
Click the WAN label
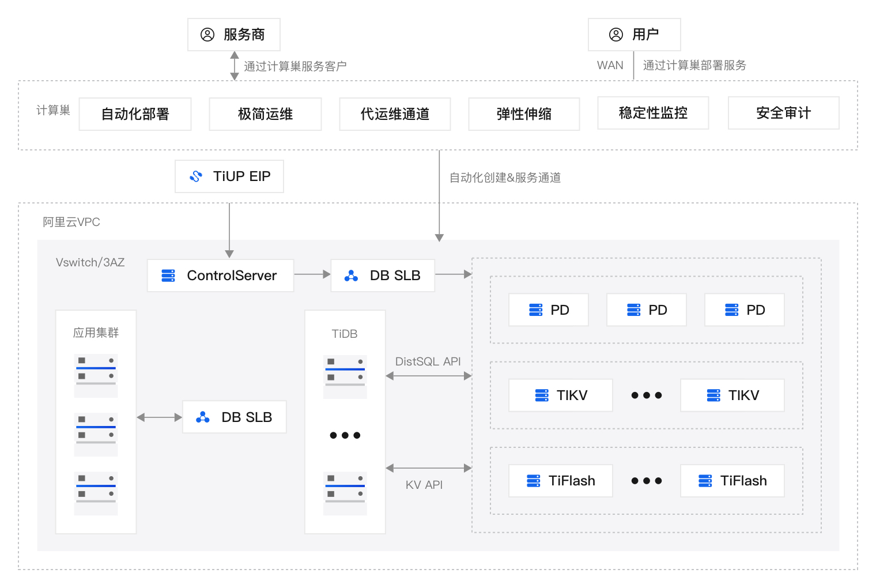pos(610,65)
